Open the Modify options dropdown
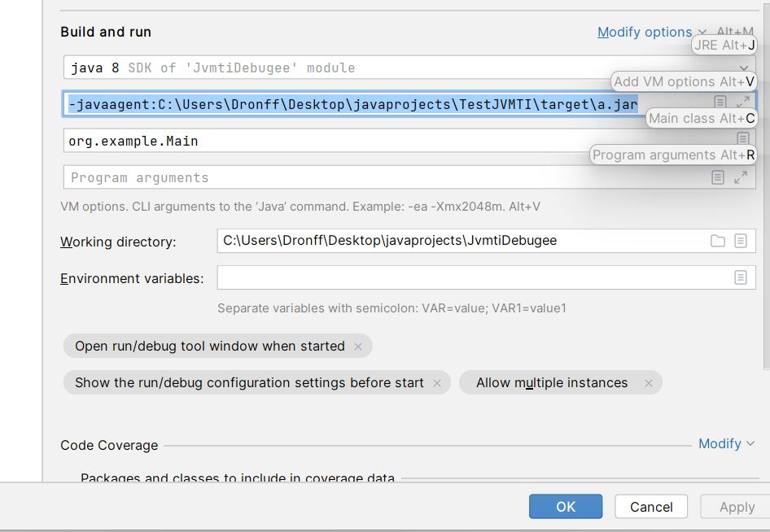This screenshot has height=532, width=770. coord(651,33)
